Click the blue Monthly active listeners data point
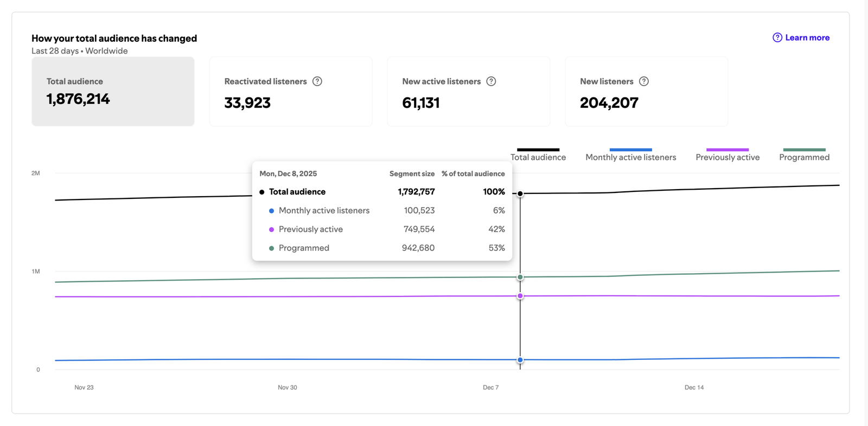Viewport: 868px width, 426px height. point(520,360)
